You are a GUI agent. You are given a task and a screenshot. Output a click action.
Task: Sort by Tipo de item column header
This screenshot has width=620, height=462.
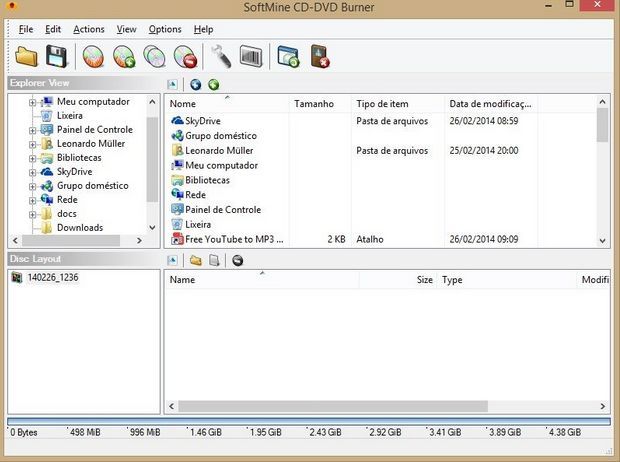click(398, 104)
